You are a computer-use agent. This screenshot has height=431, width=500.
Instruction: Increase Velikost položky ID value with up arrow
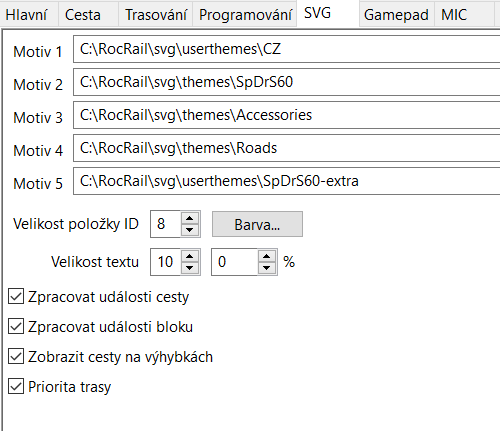point(190,218)
